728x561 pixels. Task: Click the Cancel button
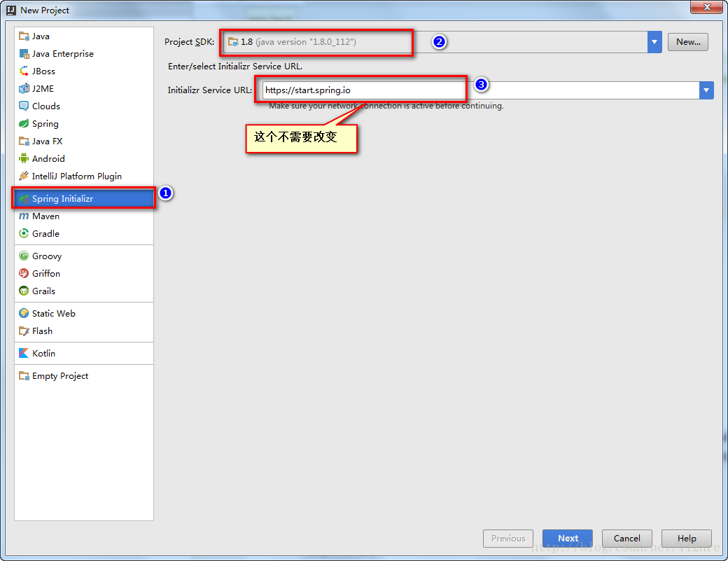click(626, 539)
